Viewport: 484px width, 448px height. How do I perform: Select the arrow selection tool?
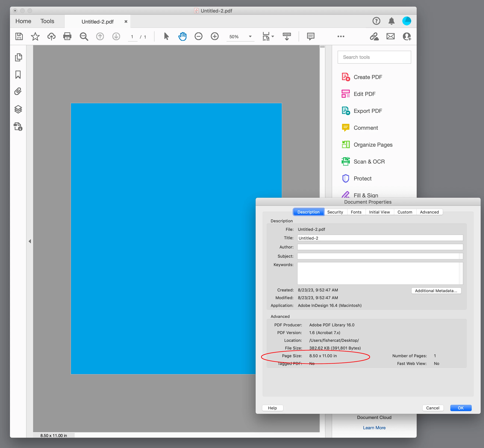166,36
